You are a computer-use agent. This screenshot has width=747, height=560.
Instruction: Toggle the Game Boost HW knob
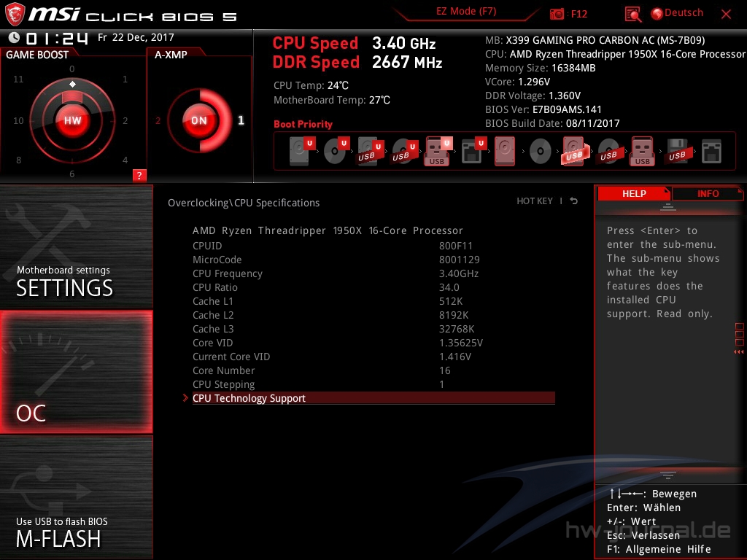click(x=72, y=120)
